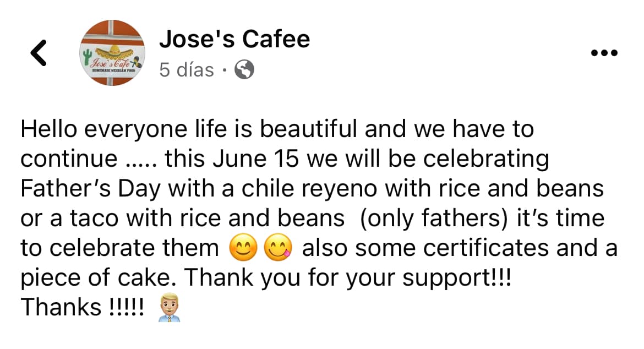Go back using the left chevron arrow
Screen dimensions: 644x349
pos(39,53)
